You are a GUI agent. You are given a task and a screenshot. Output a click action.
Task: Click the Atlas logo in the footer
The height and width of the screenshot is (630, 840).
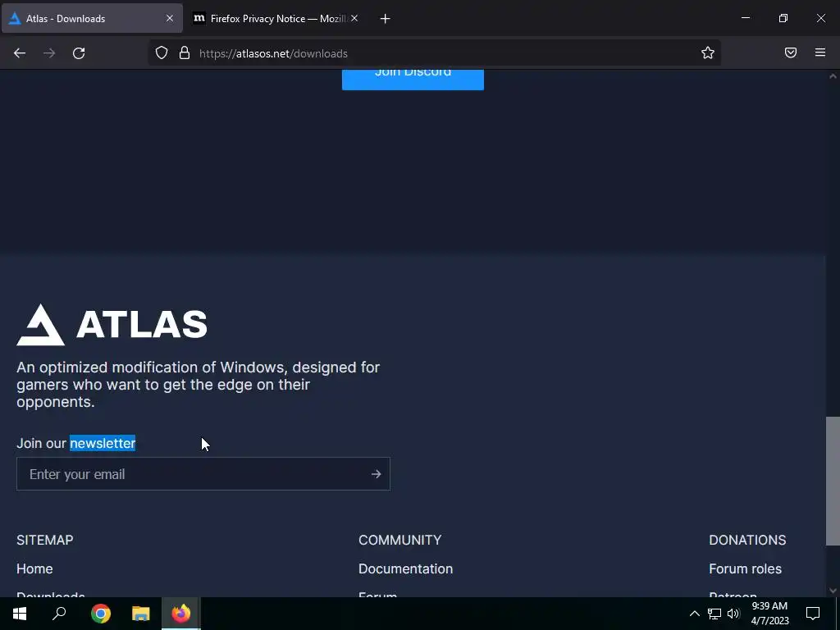pyautogui.click(x=112, y=325)
